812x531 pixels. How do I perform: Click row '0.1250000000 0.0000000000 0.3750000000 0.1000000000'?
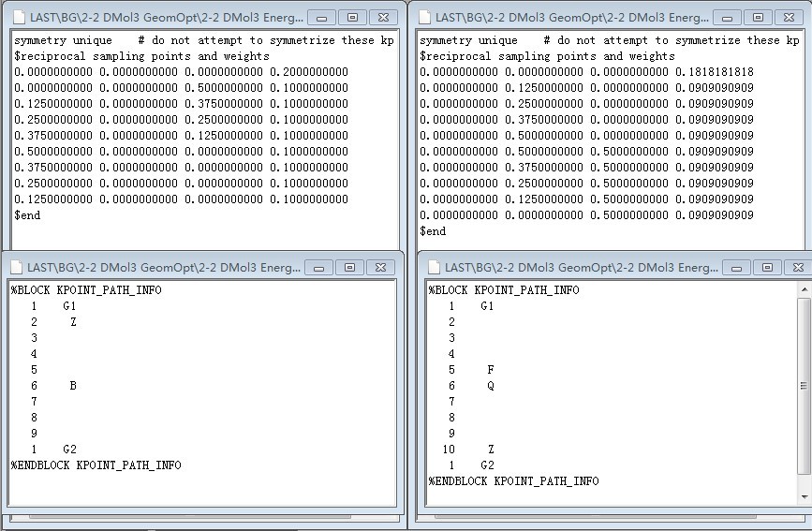[x=182, y=104]
